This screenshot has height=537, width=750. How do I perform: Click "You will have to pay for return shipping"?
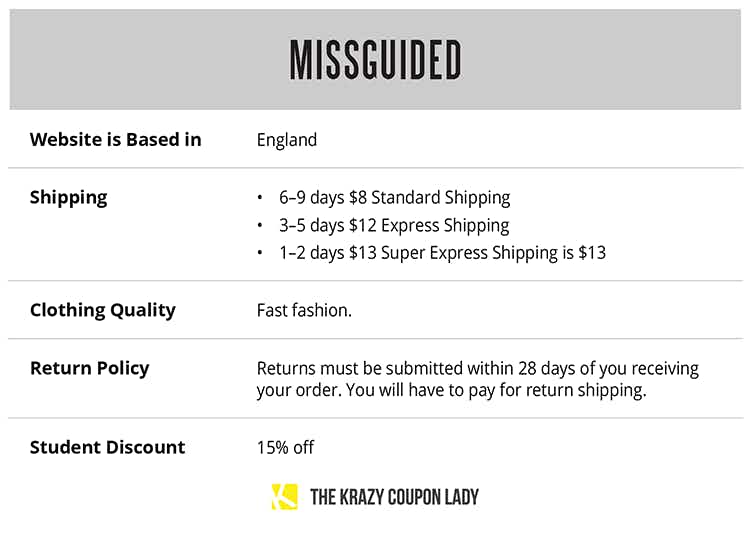click(x=496, y=390)
